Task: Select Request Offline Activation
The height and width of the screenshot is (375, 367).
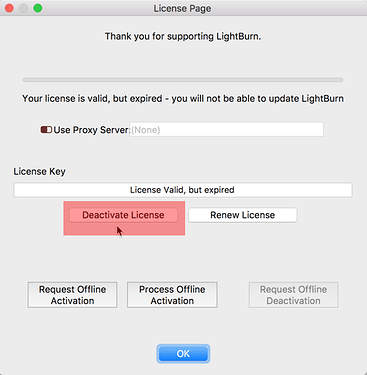Action: 72,295
